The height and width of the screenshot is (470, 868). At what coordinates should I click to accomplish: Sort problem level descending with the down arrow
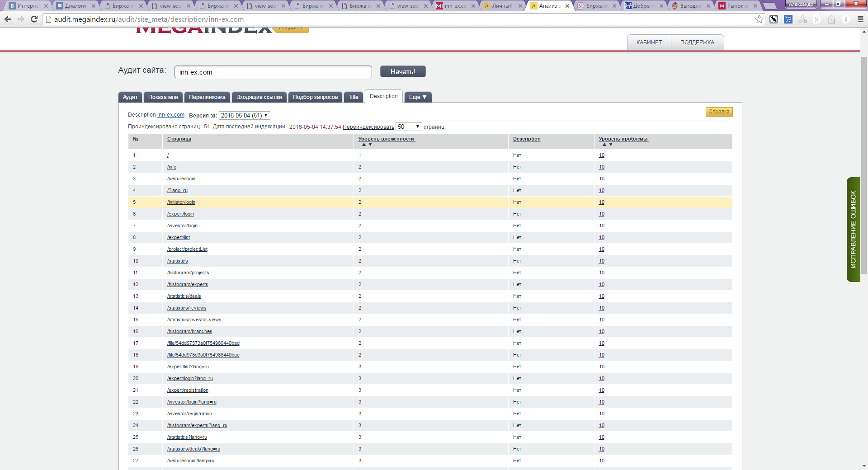[611, 145]
